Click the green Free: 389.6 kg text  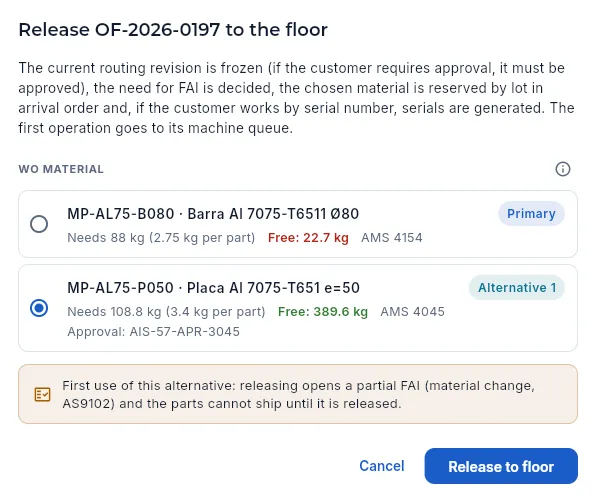coord(323,312)
